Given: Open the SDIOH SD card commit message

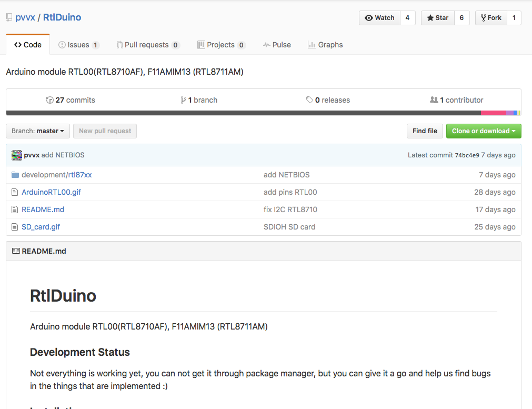Looking at the screenshot, I should 289,227.
